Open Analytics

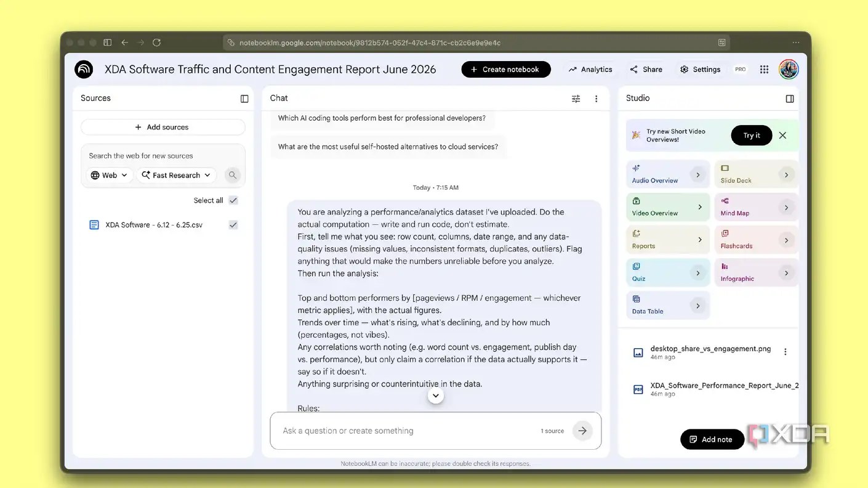point(590,70)
